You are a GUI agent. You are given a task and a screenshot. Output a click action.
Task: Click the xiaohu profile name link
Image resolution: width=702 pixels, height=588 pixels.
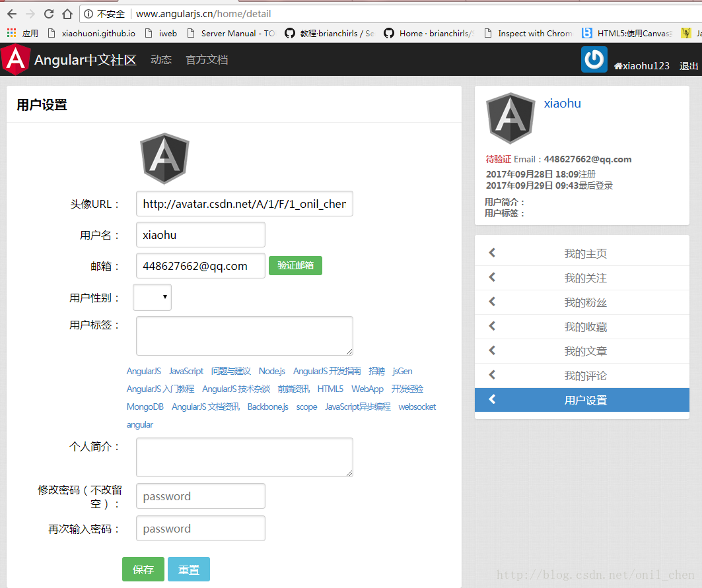click(562, 104)
